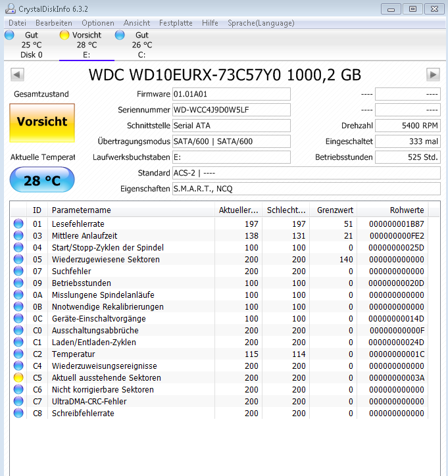Open the Bearbeiten menu
Screen dimensions: 448x476
click(x=54, y=23)
